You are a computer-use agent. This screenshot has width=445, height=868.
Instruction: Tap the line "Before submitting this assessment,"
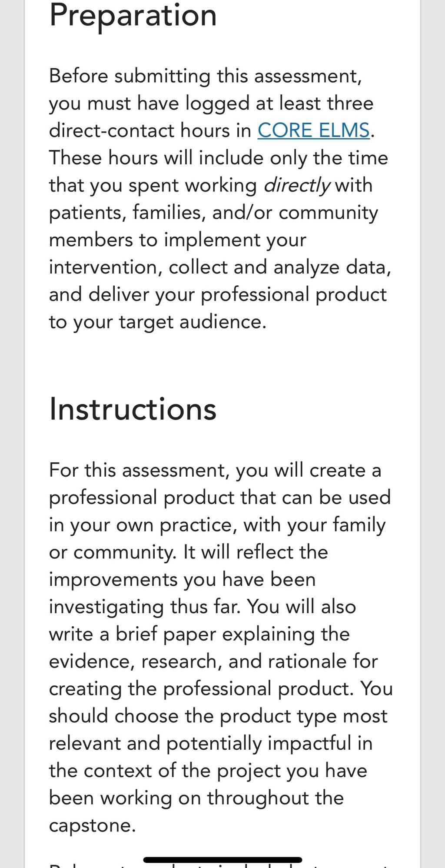point(205,76)
